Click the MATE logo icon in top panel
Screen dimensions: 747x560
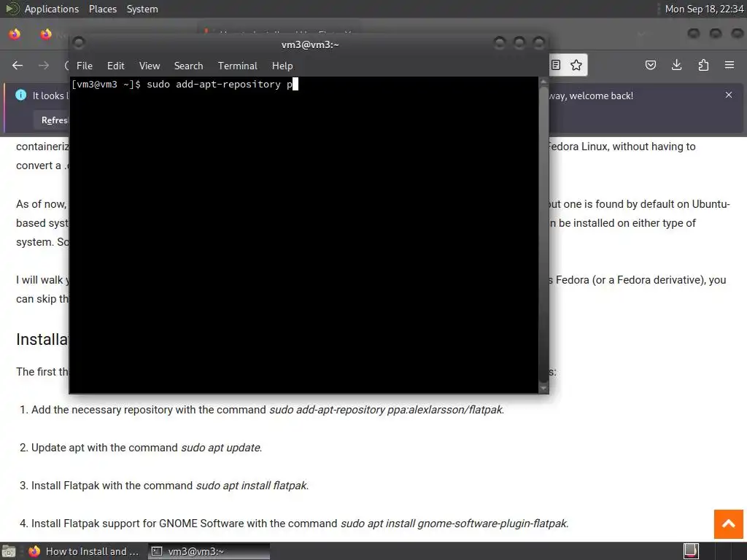[x=12, y=9]
